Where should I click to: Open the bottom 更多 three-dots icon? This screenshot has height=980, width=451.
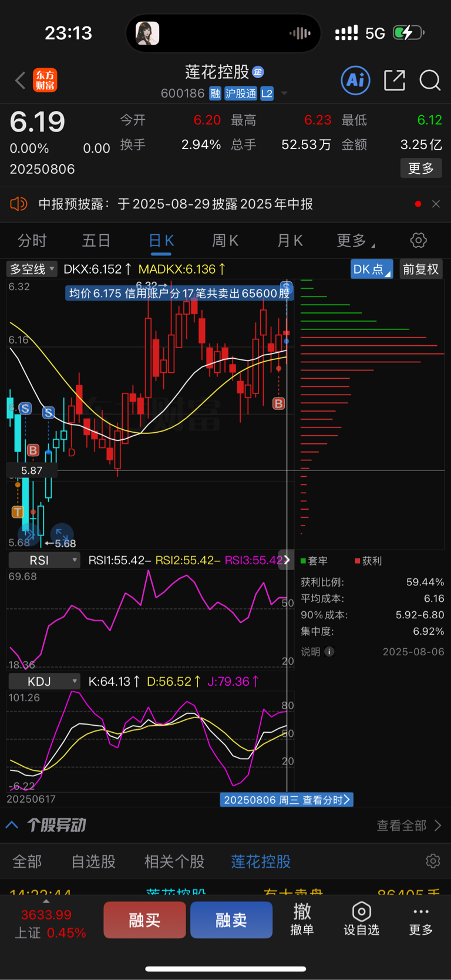click(421, 919)
